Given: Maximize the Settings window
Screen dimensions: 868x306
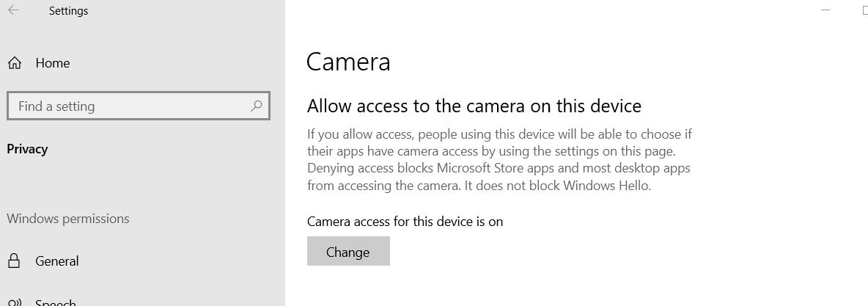Looking at the screenshot, I should pyautogui.click(x=864, y=10).
